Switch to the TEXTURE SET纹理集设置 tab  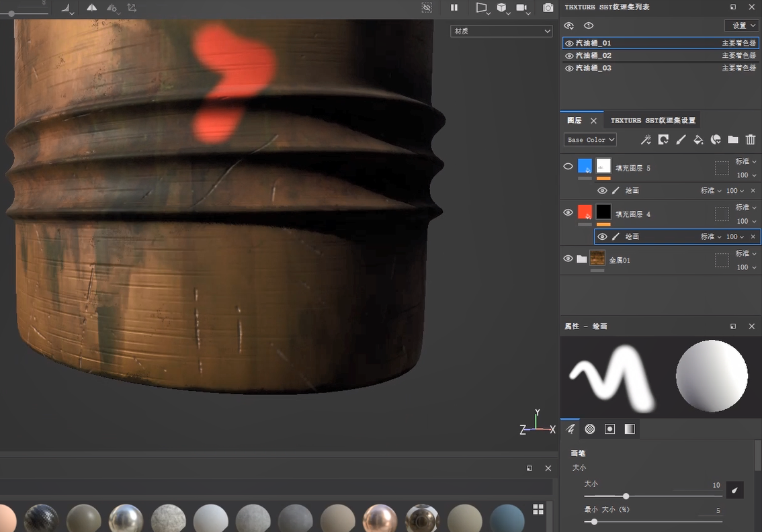(x=652, y=120)
